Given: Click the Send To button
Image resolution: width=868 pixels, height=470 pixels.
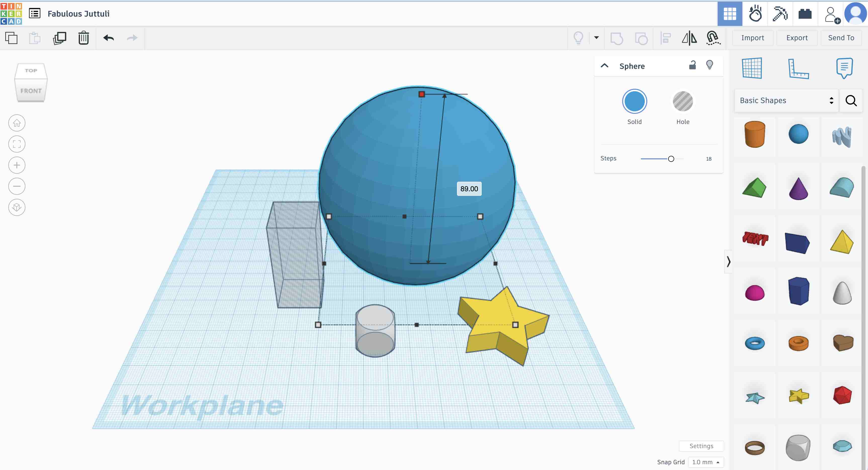Looking at the screenshot, I should [841, 38].
